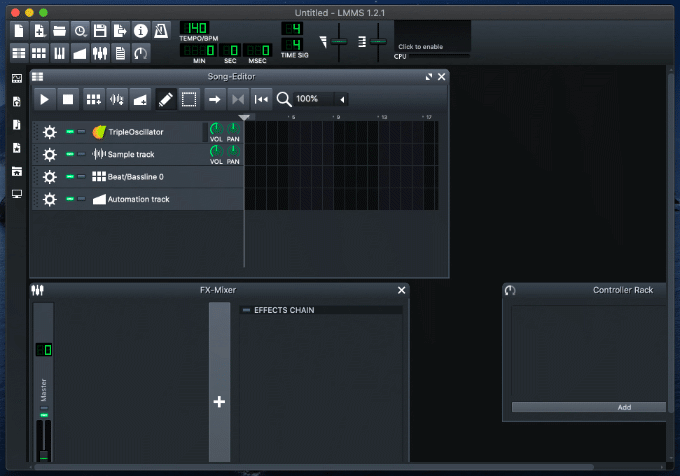Click the Master channel send amount display
Viewport: 680px width, 476px height.
click(44, 350)
